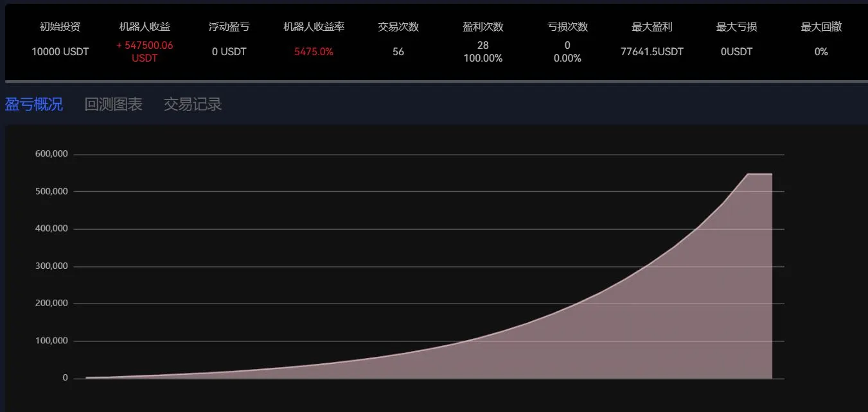This screenshot has height=412, width=868.
Task: Click the 亏损次数 label
Action: point(567,27)
